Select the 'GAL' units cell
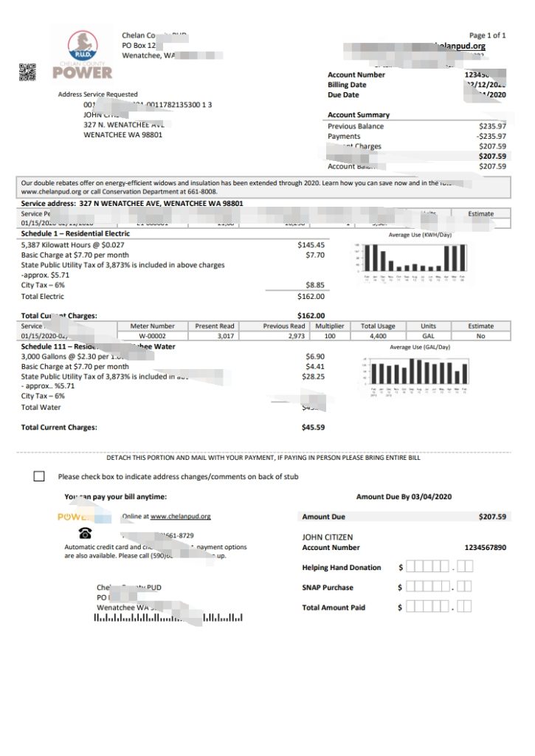The image size is (535, 756). tap(428, 336)
